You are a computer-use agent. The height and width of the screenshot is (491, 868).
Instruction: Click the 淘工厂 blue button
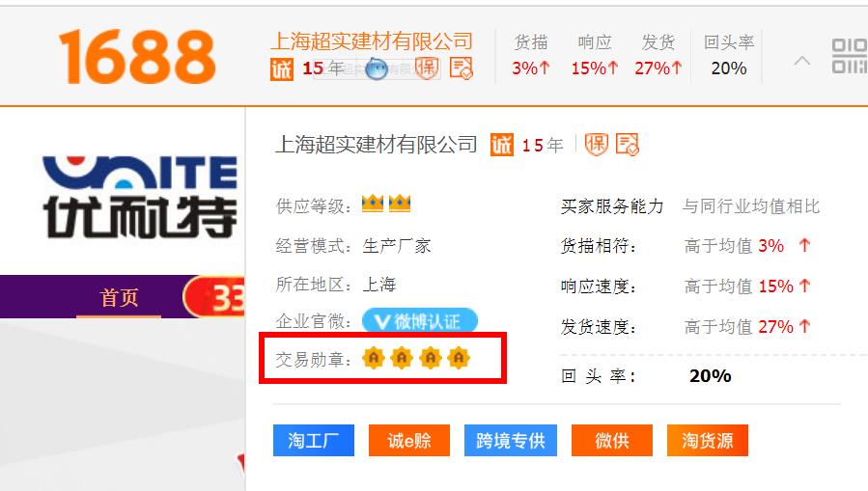pyautogui.click(x=314, y=440)
